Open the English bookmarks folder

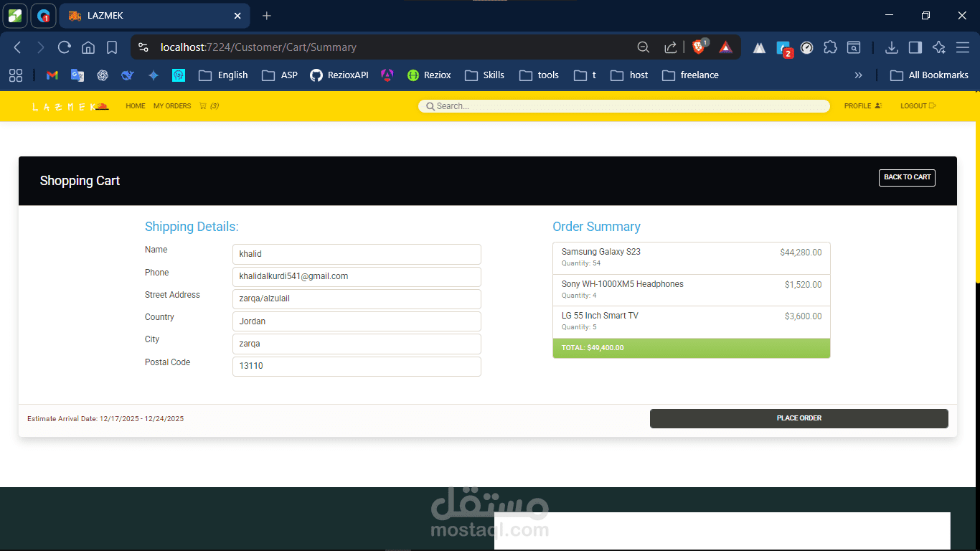223,75
